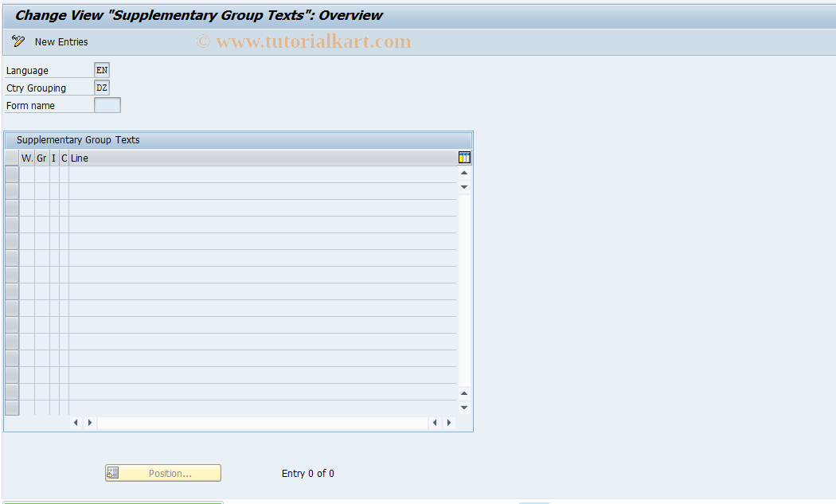Click the table scroll up arrow at bottom
Viewport: 836px width, 504px height.
[x=464, y=393]
